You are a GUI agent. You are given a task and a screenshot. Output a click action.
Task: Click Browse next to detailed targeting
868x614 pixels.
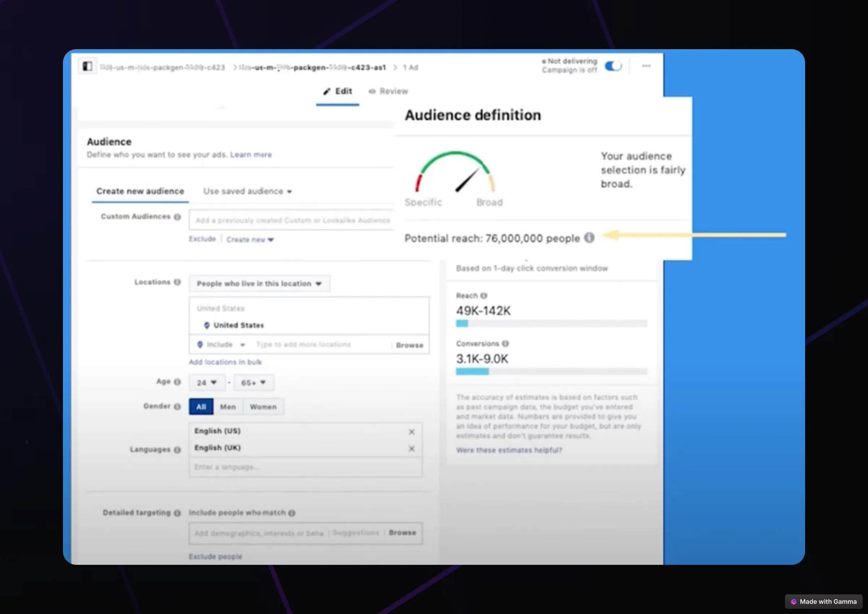402,533
